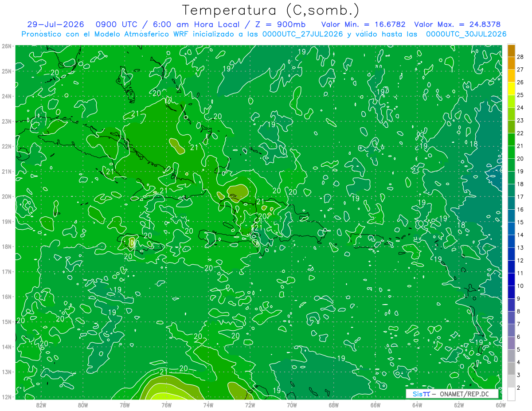532x411 pixels.
Task: Click the "62W" longitude axis label
Action: (459, 405)
